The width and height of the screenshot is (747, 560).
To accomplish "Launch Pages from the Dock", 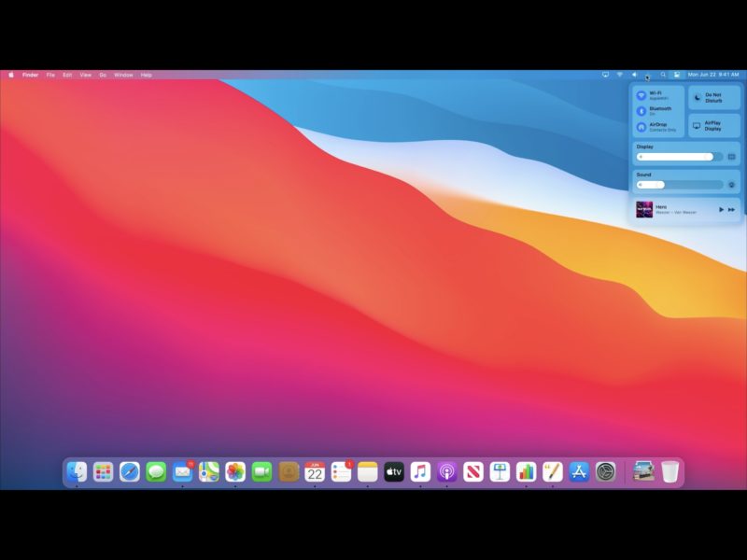I will click(553, 472).
